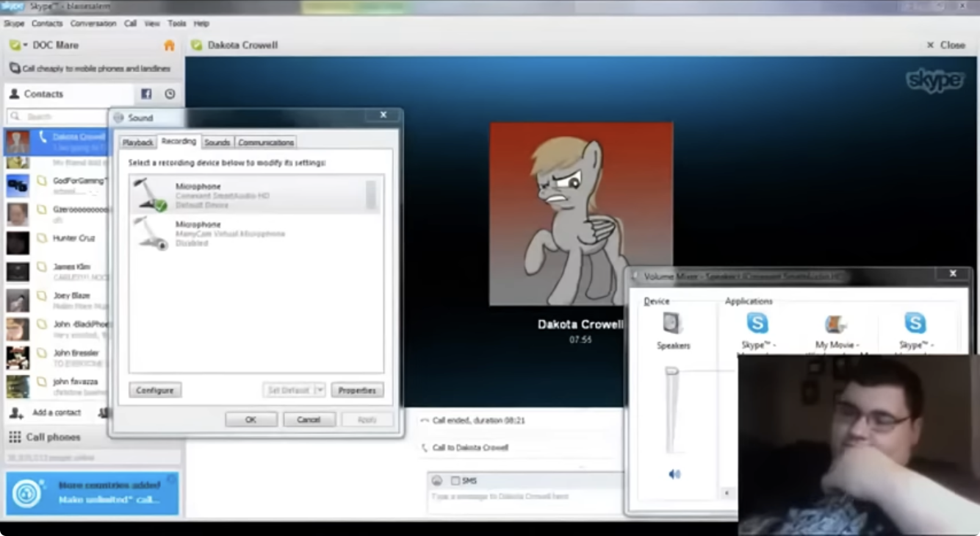Click GodForGaming's avatar in the contact list

click(18, 185)
